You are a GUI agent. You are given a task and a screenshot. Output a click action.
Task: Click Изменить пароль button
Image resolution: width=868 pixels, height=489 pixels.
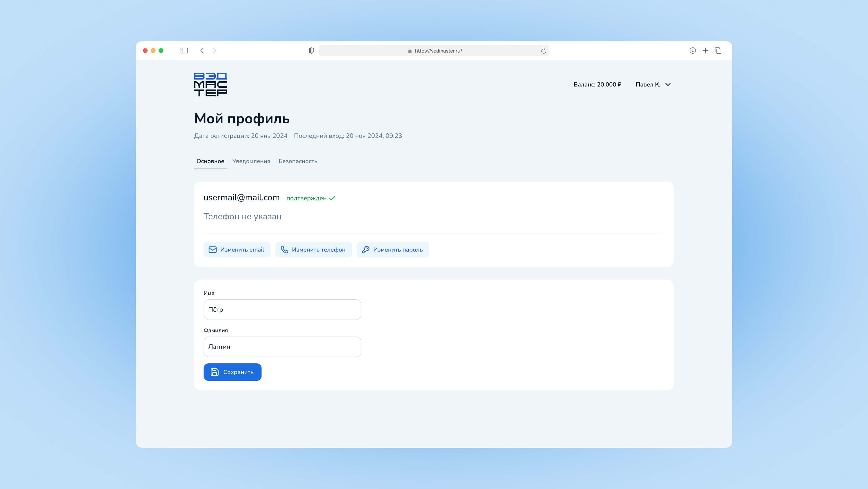click(392, 250)
